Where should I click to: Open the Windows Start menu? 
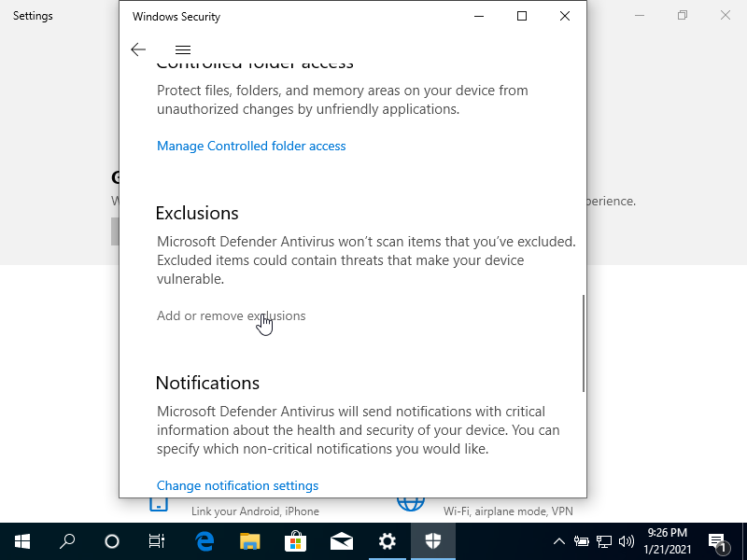pos(22,541)
